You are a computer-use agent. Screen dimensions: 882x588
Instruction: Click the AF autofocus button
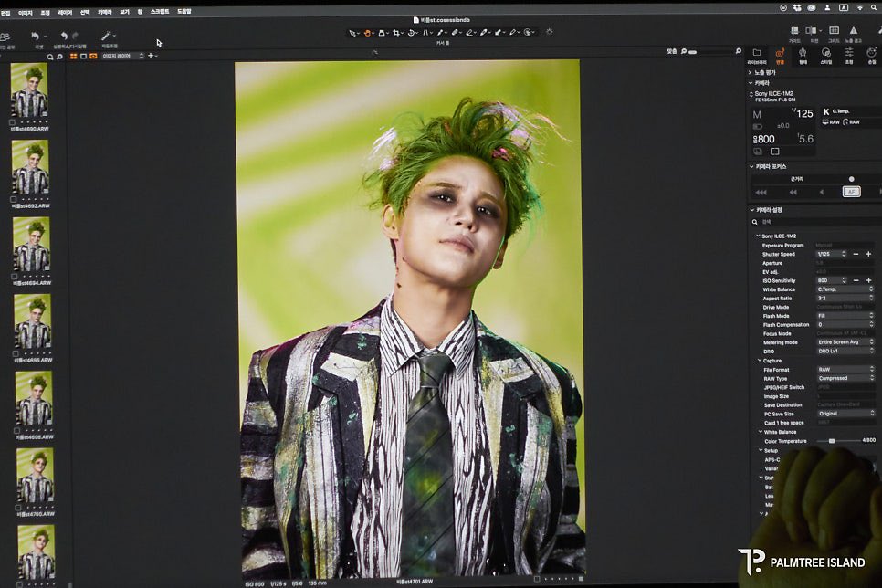(x=851, y=192)
